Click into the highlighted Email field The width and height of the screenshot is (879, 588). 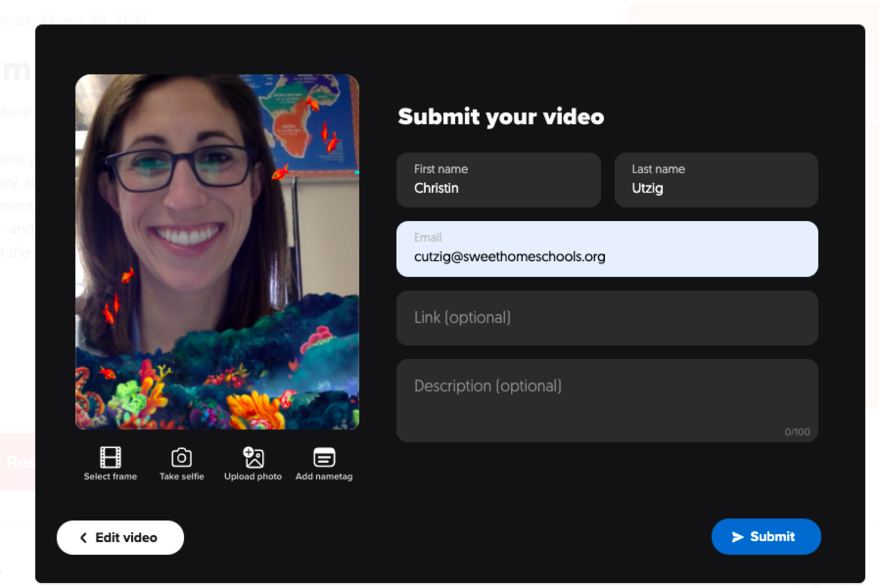[x=607, y=250]
